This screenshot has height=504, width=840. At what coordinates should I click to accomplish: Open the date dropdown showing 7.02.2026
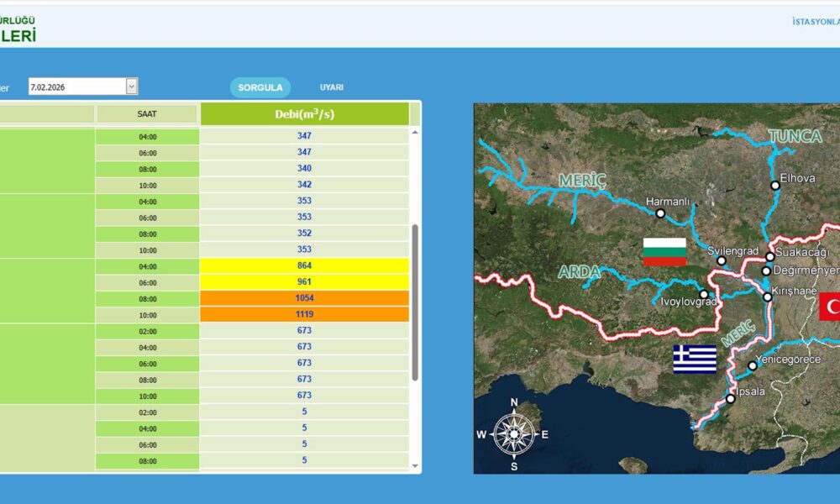coord(131,87)
